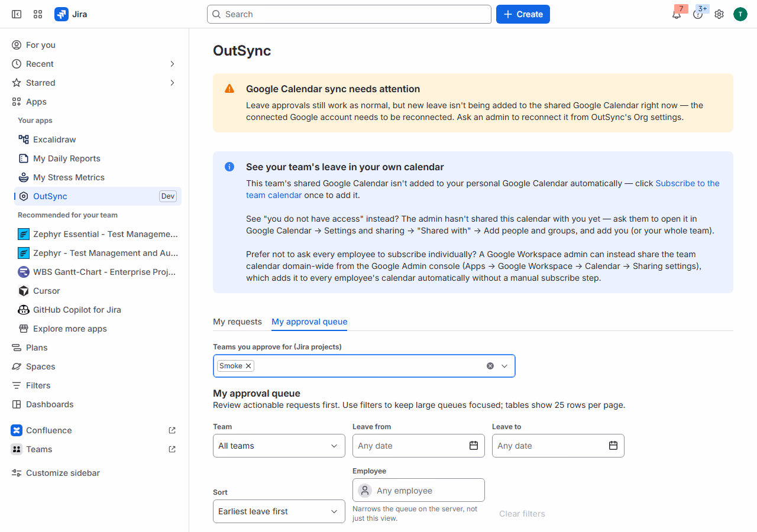The height and width of the screenshot is (532, 757).
Task: Click the Cursor app icon
Action: [24, 291]
